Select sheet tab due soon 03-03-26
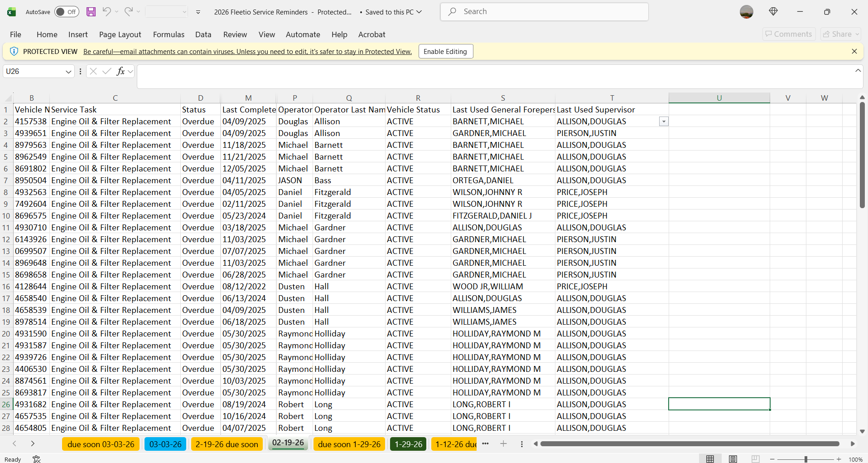This screenshot has height=463, width=868. point(101,444)
